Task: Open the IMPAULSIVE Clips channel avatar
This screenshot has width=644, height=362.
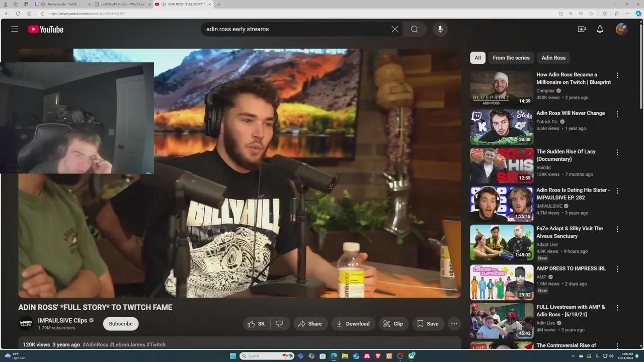Action: point(26,324)
